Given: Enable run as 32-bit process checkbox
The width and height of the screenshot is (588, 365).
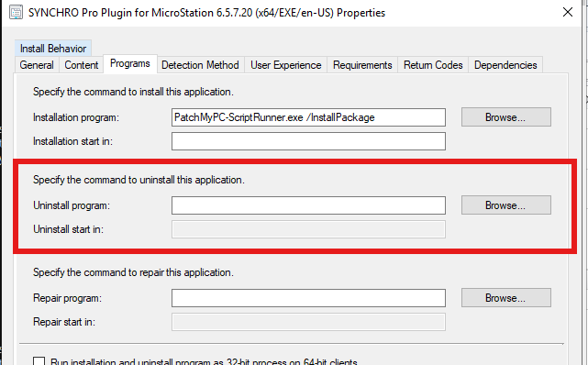Looking at the screenshot, I should 39,361.
